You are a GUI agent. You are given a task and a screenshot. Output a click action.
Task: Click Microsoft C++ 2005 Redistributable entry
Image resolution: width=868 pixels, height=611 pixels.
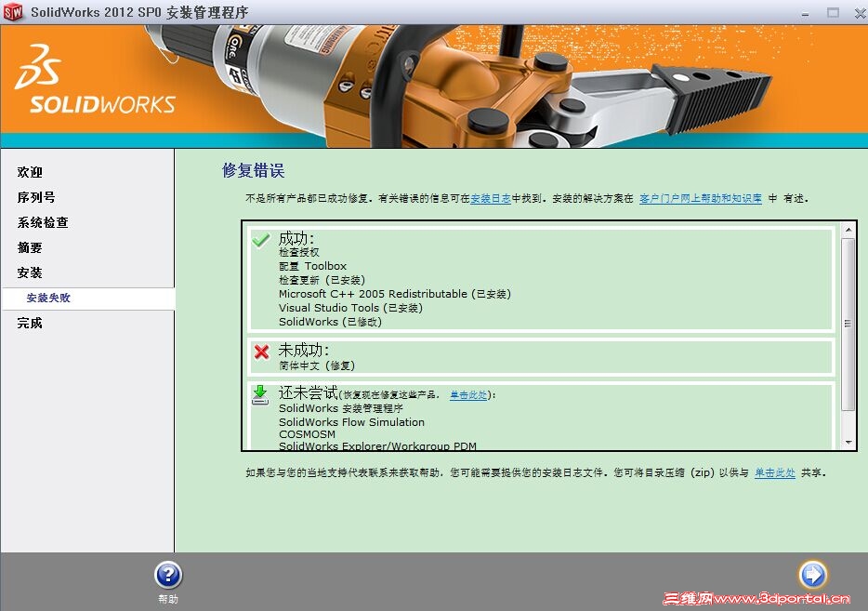[x=395, y=294]
